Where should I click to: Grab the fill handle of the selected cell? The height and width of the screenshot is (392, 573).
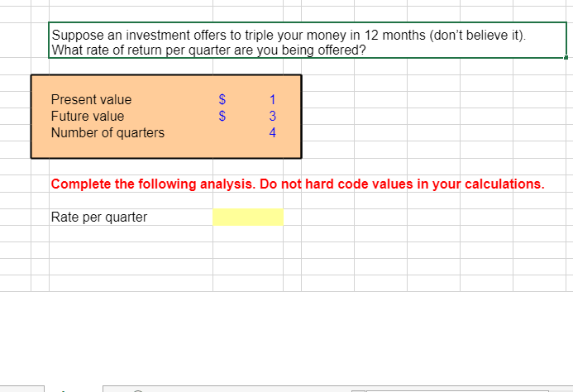click(x=566, y=57)
